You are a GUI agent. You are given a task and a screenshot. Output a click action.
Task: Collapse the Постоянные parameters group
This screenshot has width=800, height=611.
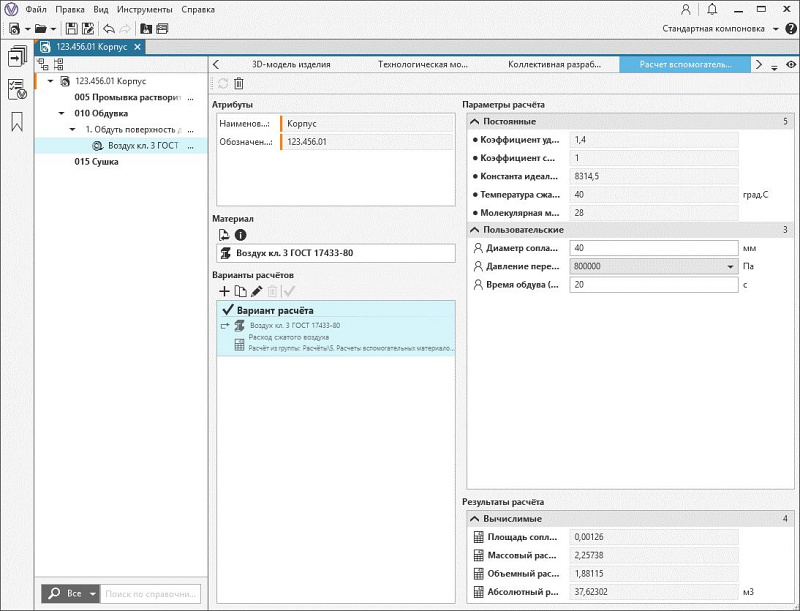click(x=475, y=121)
